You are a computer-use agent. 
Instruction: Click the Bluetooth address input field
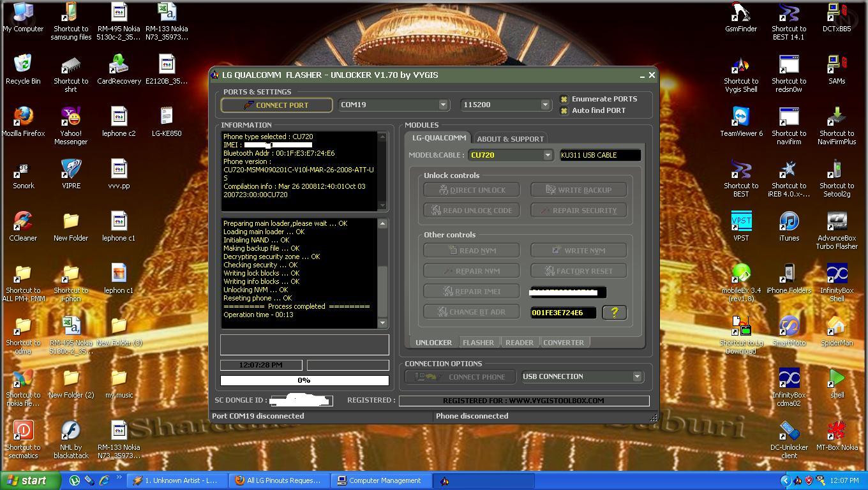pos(564,312)
